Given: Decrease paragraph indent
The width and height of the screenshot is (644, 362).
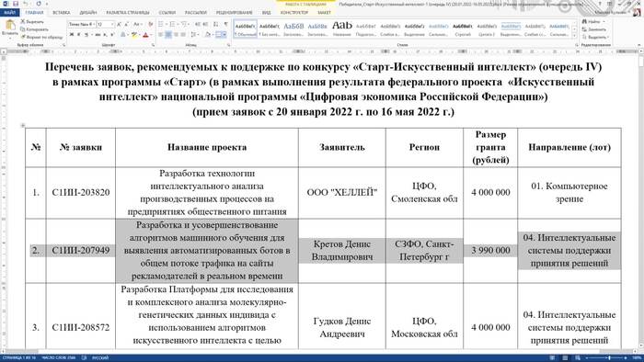Looking at the screenshot, I should (198, 24).
